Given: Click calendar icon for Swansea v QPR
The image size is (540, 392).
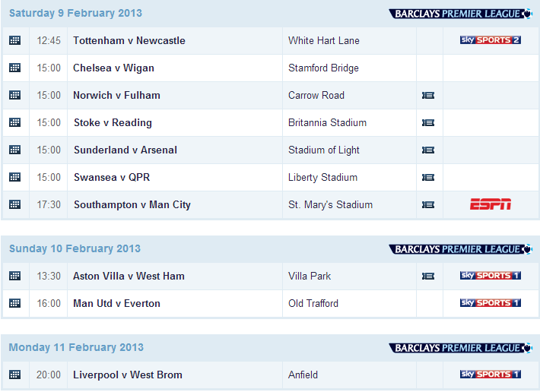Looking at the screenshot, I should [14, 177].
